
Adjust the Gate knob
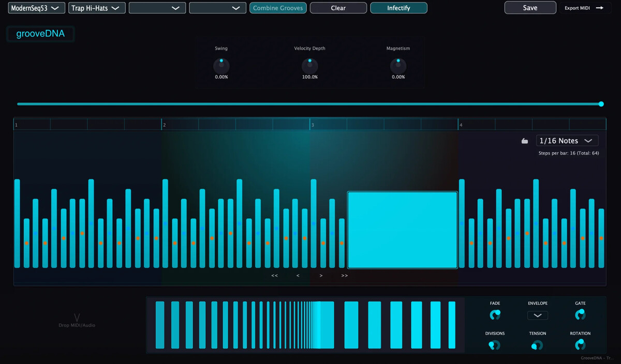580,315
